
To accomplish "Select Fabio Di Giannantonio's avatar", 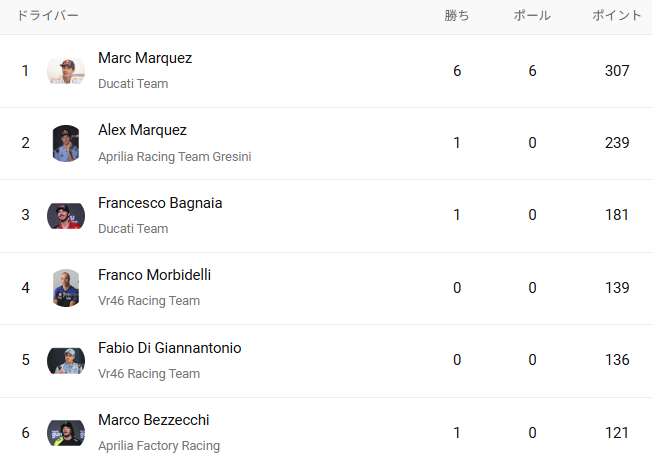I will (x=66, y=360).
